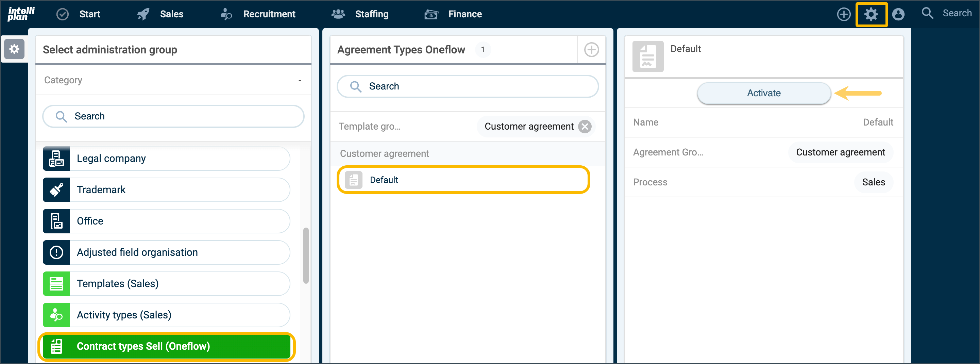
Task: Select Legal company administration group
Action: [x=166, y=159]
